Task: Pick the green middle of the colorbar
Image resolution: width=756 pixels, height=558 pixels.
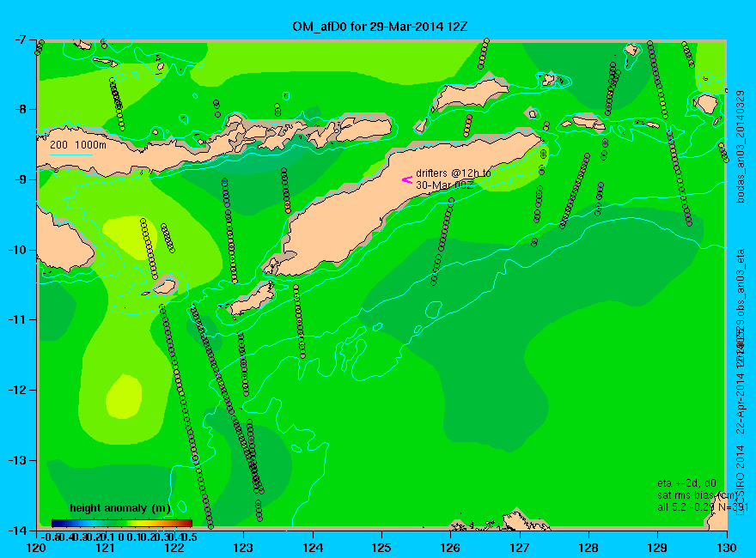Action: [122, 523]
